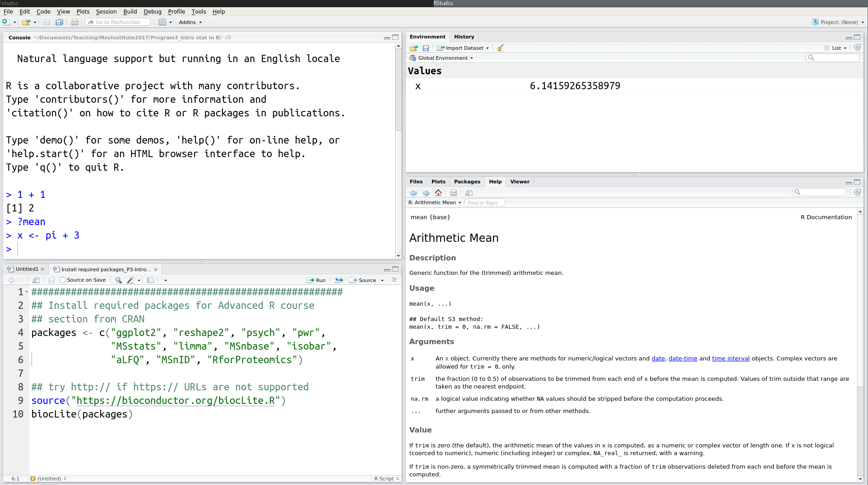Show the Help topic in a new window

coord(469,192)
